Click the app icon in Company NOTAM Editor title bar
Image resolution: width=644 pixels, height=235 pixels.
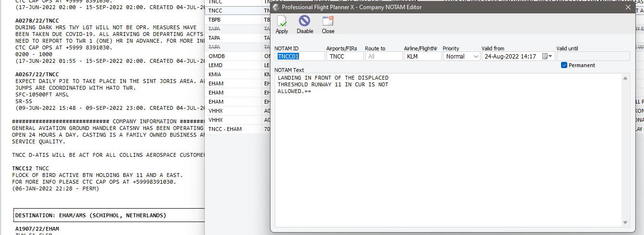tap(276, 7)
